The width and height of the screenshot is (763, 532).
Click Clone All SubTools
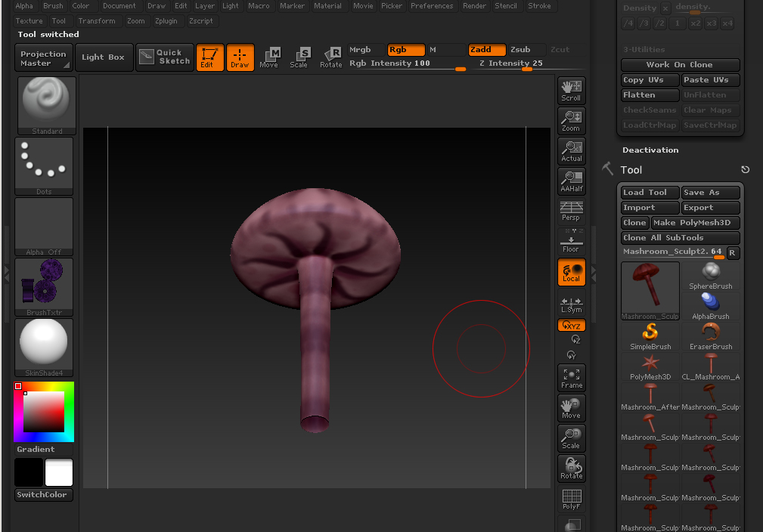coord(681,238)
